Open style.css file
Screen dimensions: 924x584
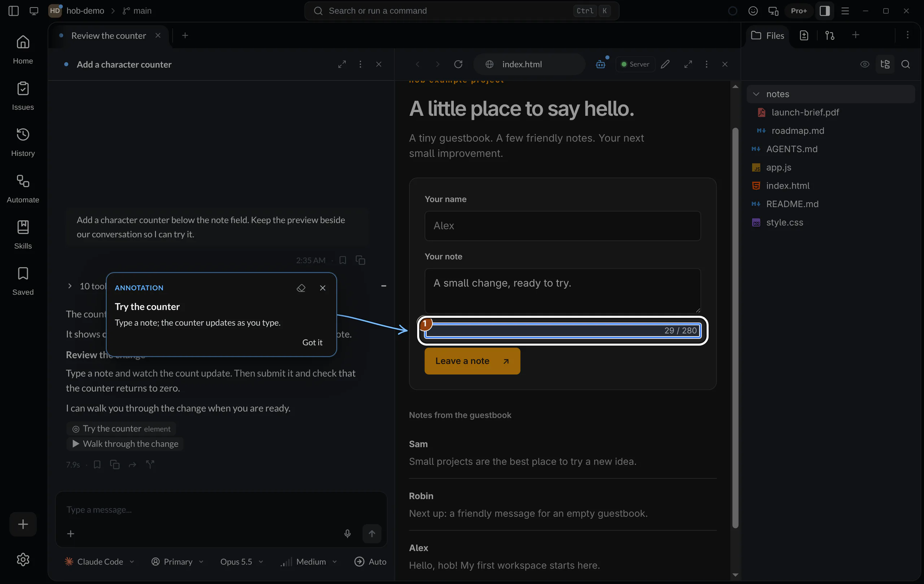point(784,223)
